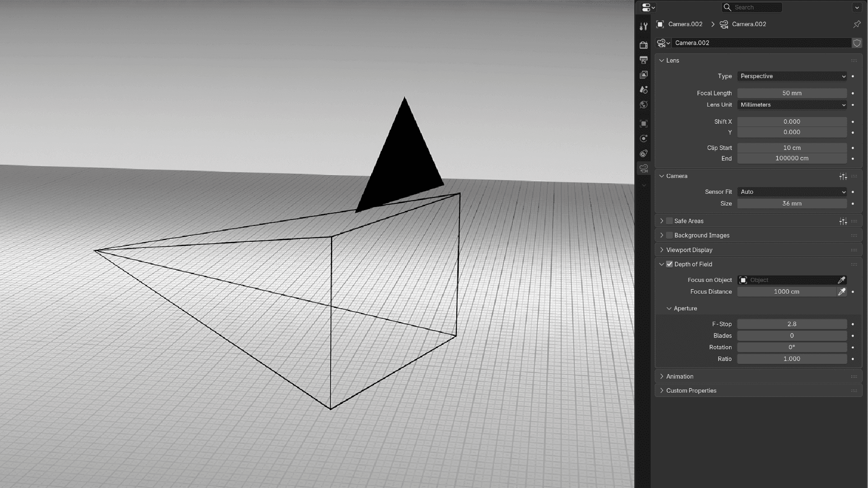Expand the Viewport Display panel
Image resolution: width=868 pixels, height=488 pixels.
coord(689,250)
